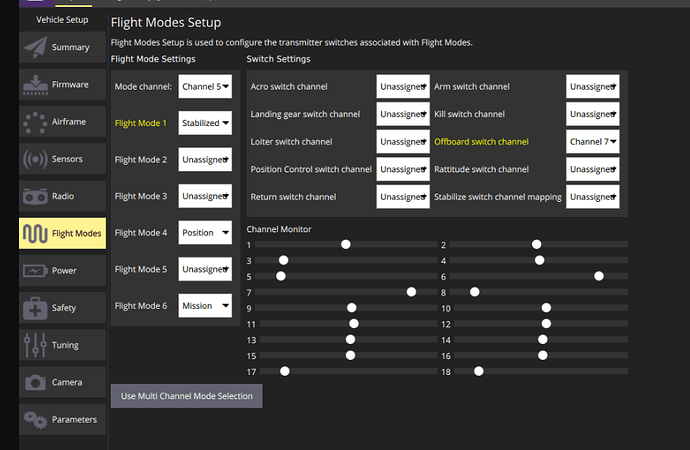The image size is (690, 450).
Task: Click the Flight Modes Setup title
Action: 166,23
